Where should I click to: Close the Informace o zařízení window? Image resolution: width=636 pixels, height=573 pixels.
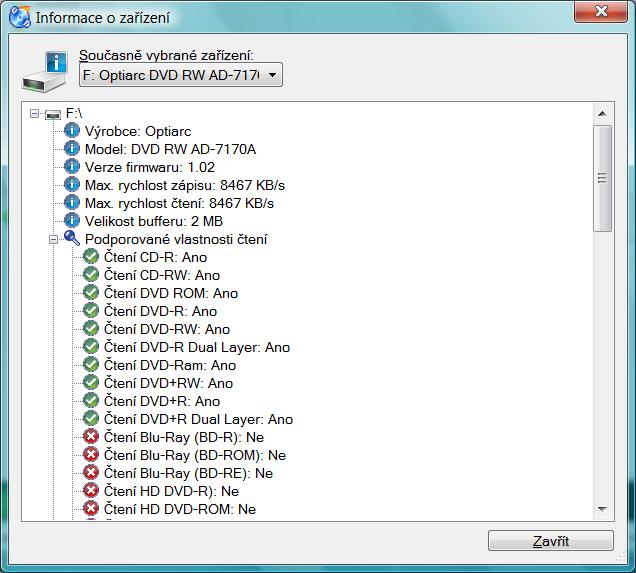601,11
